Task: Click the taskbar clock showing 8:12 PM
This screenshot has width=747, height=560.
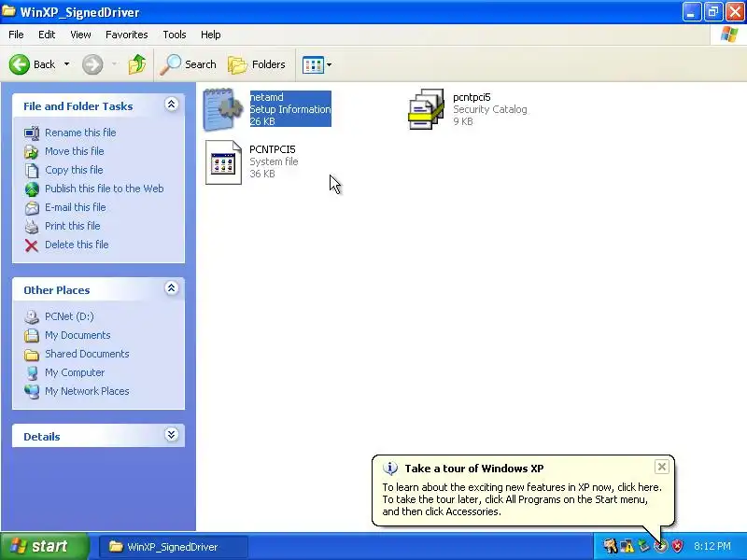Action: (x=712, y=546)
